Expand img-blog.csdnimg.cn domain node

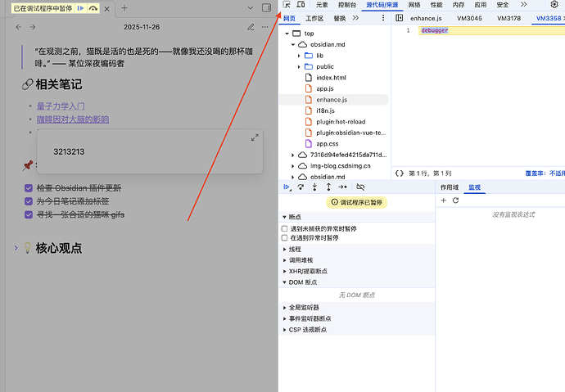point(292,166)
